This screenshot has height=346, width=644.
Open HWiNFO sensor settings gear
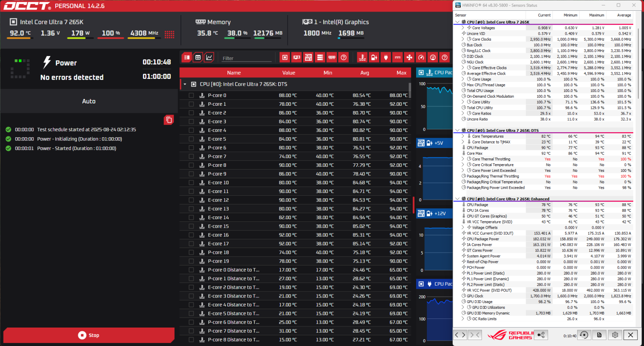pyautogui.click(x=615, y=335)
